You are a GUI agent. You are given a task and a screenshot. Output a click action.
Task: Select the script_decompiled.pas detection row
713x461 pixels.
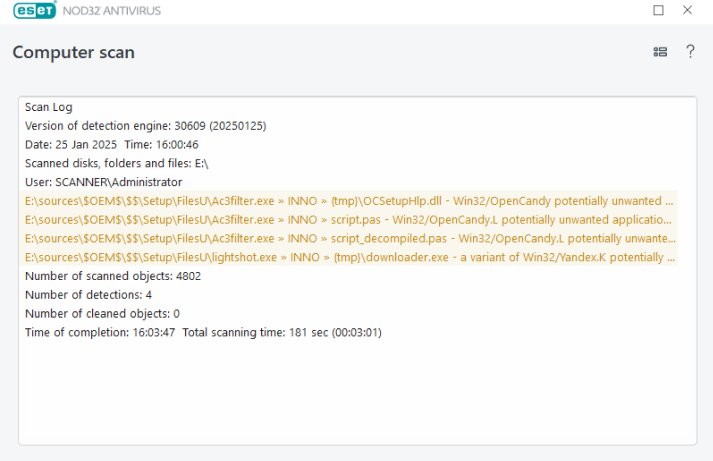(x=349, y=238)
